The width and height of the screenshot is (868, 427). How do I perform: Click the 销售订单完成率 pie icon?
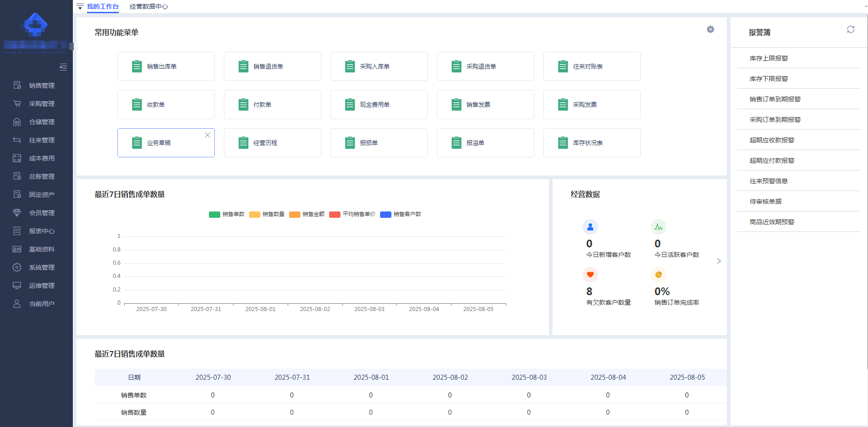(x=658, y=275)
